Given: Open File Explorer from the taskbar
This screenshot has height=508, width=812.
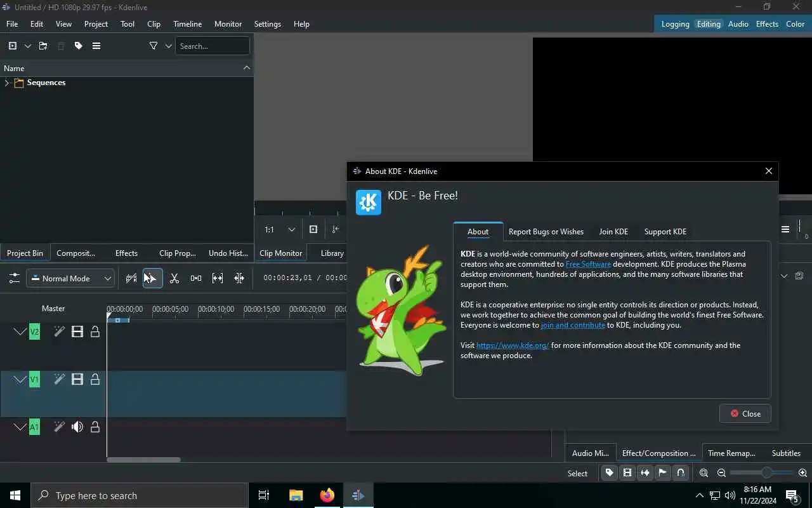Looking at the screenshot, I should pyautogui.click(x=296, y=495).
